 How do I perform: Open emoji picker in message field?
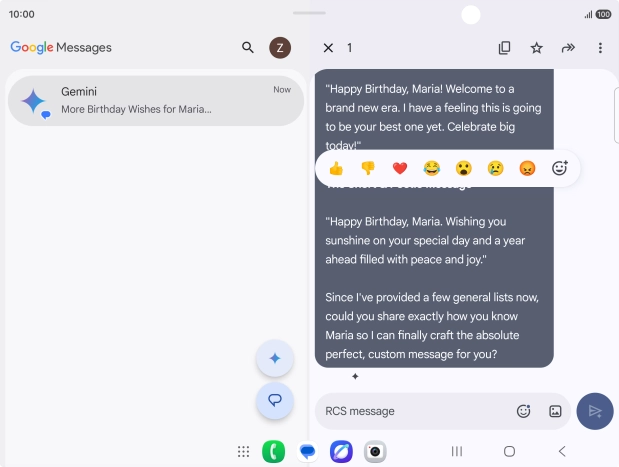point(523,411)
